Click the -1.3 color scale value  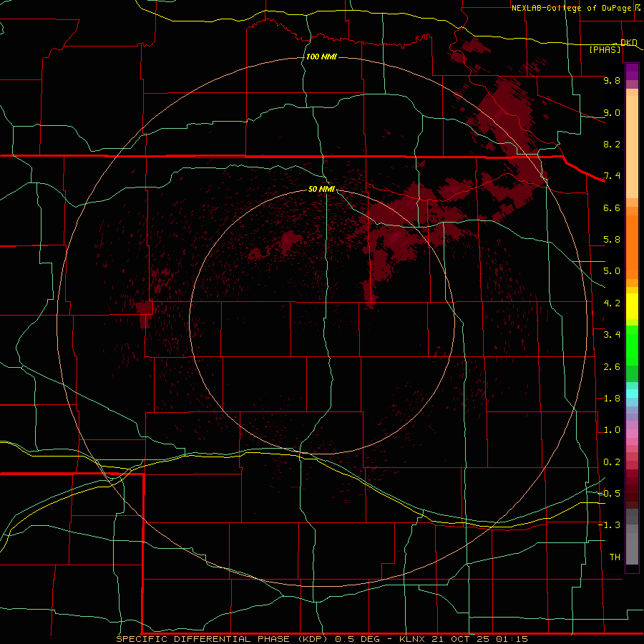click(610, 525)
